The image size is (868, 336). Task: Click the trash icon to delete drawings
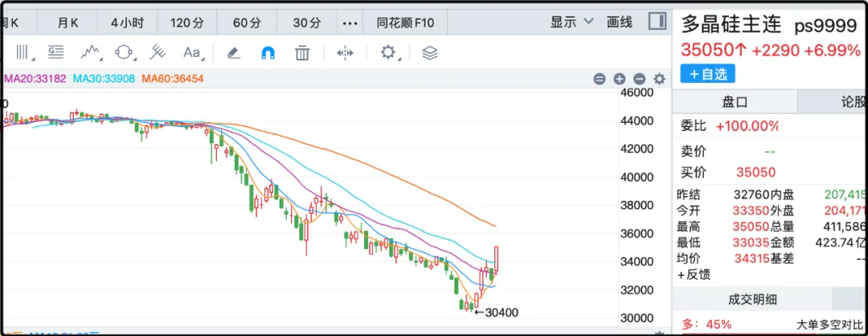click(302, 53)
